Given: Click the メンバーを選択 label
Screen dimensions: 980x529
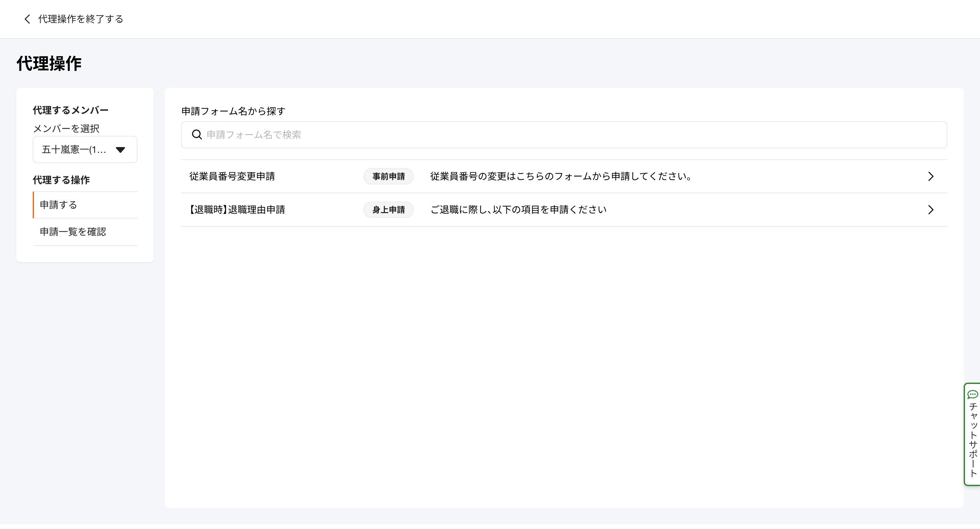Looking at the screenshot, I should click(66, 129).
